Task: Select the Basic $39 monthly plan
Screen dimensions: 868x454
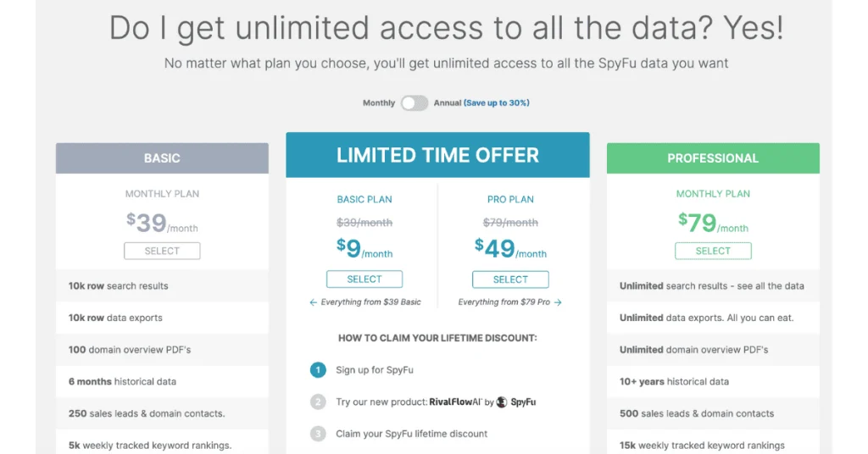Action: [162, 251]
